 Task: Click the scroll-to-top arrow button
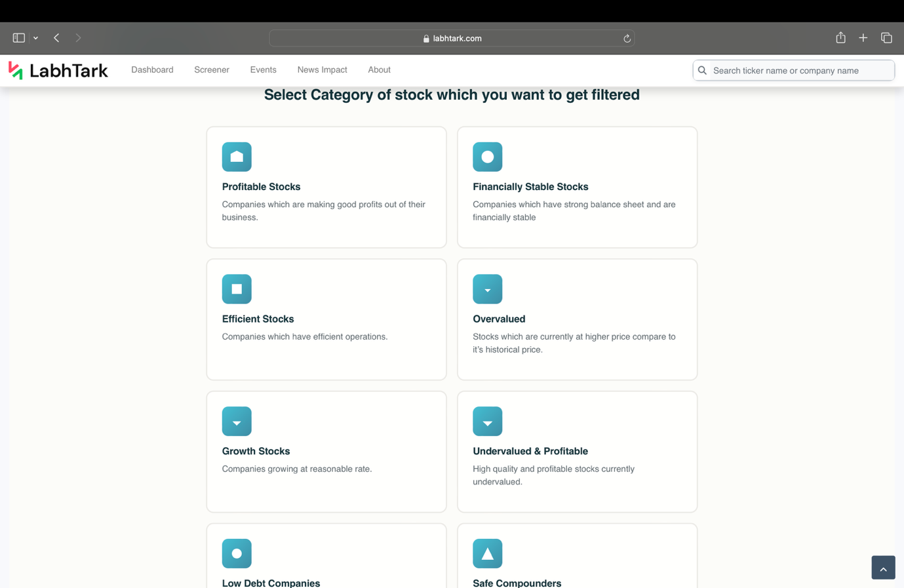pos(883,568)
